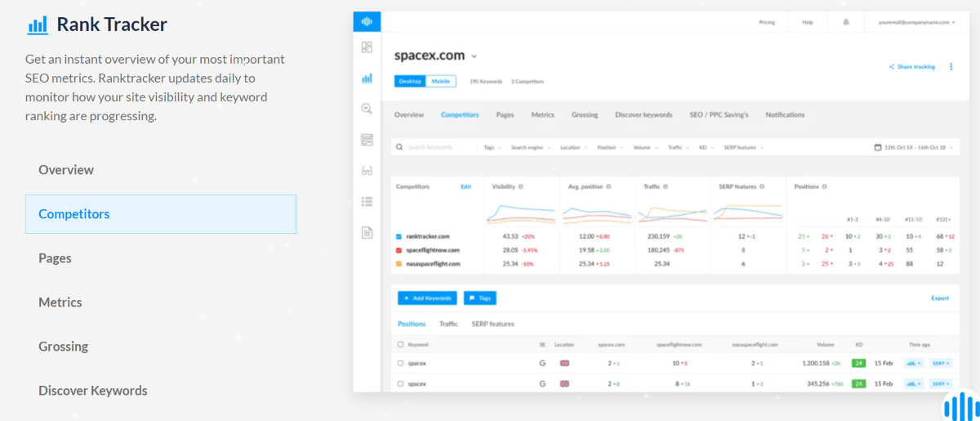This screenshot has height=421, width=980.
Task: Open the three-dot menu beside Share tracking
Action: tap(951, 67)
